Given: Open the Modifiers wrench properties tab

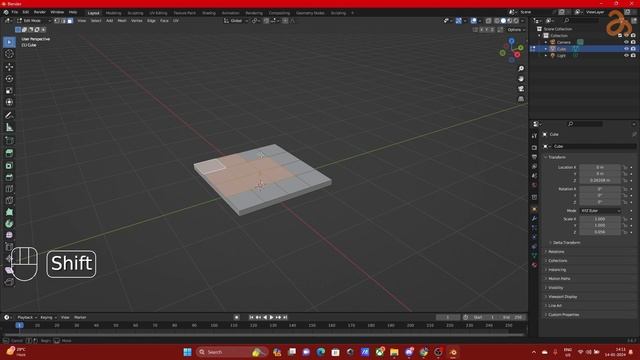Looking at the screenshot, I should 534,219.
